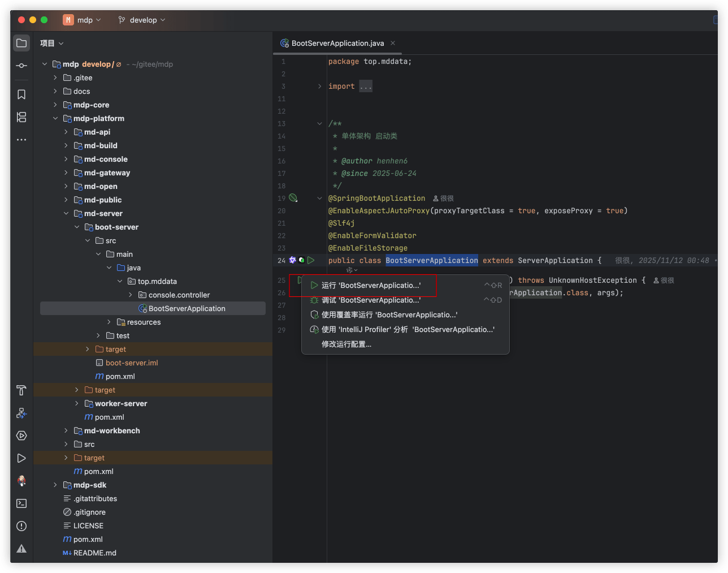The image size is (728, 573).
Task: Open the Build hammer tool window
Action: pos(21,390)
